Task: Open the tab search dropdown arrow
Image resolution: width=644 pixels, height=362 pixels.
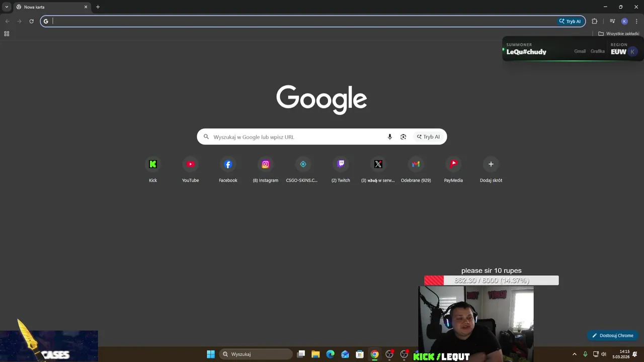Action: pyautogui.click(x=7, y=7)
